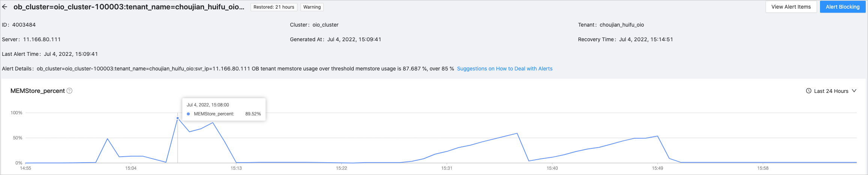Click the MEMStore_percent chart title
The height and width of the screenshot is (175, 868).
pos(38,91)
